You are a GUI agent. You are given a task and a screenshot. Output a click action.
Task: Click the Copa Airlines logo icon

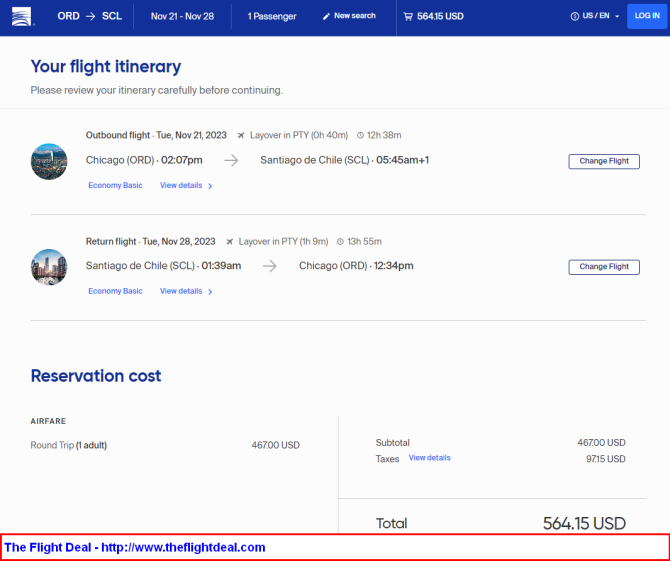(21, 17)
